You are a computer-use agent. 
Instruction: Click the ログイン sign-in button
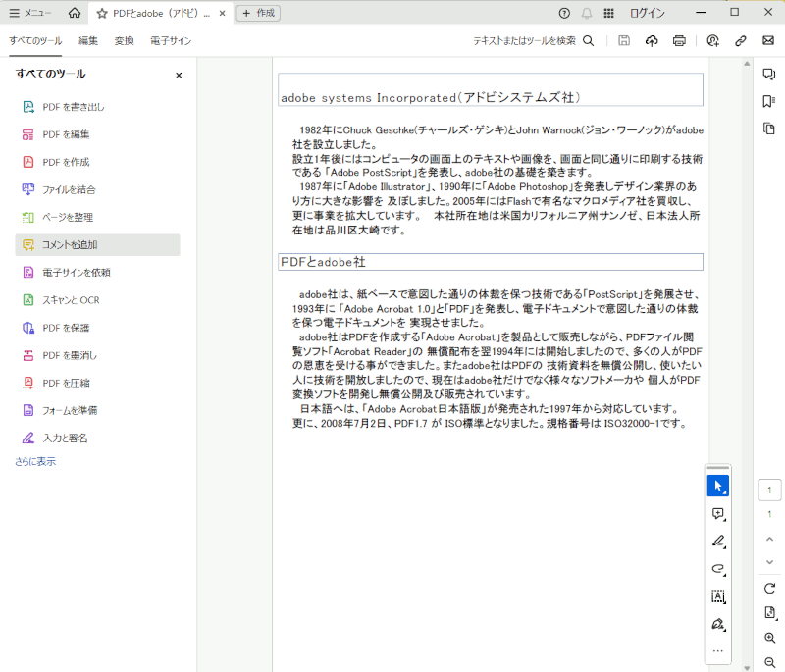pyautogui.click(x=648, y=14)
